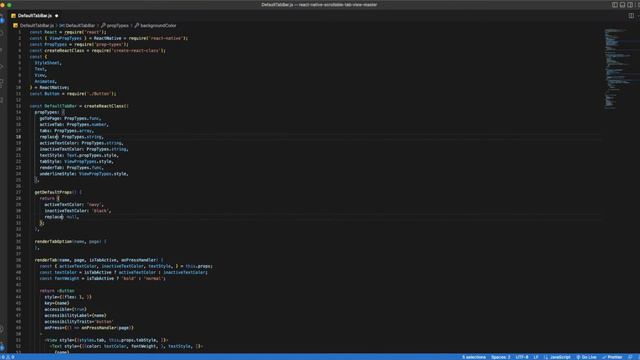Viewport: 640px width, 360px height.
Task: Click 'renderTabOption' method name
Action: (53, 242)
